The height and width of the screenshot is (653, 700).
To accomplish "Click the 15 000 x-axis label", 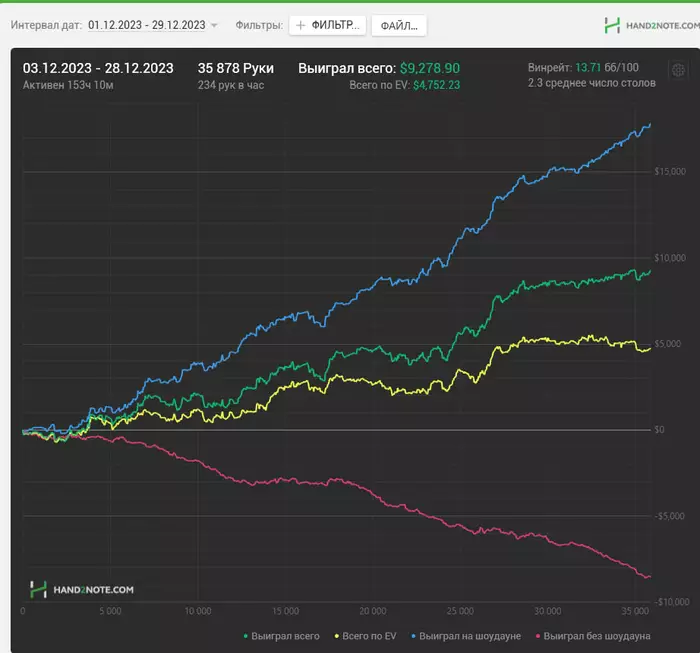I will 285,611.
